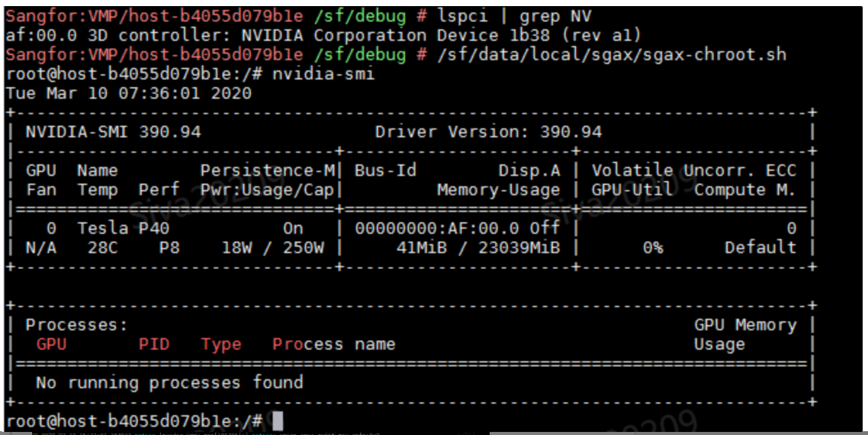Viewport: 868px width, 435px height.
Task: Click 'NVIDIA-SMI 390.94' header text
Action: [114, 133]
